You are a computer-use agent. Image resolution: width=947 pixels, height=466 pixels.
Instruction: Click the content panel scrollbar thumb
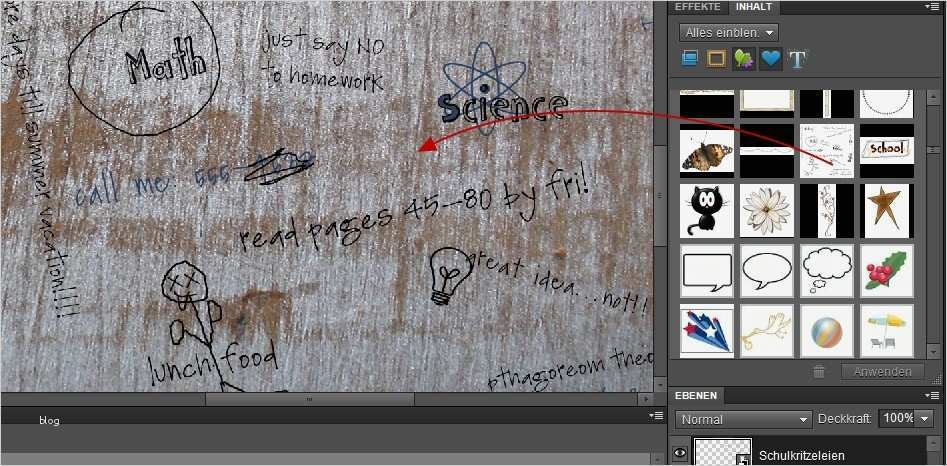pos(932,150)
